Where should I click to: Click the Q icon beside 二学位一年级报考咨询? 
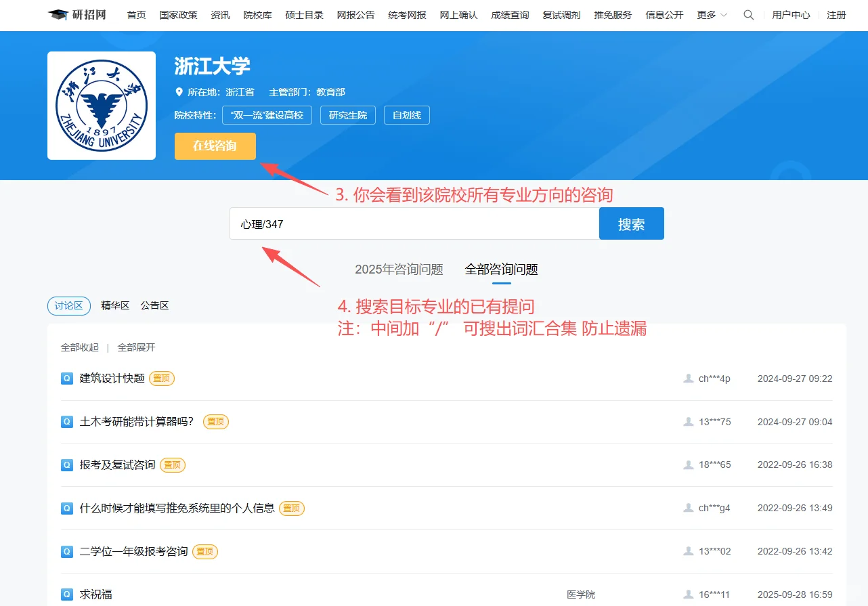click(x=66, y=551)
